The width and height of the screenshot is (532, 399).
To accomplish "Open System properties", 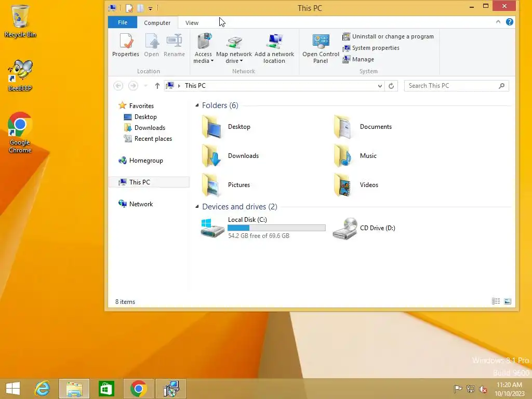I will (371, 48).
